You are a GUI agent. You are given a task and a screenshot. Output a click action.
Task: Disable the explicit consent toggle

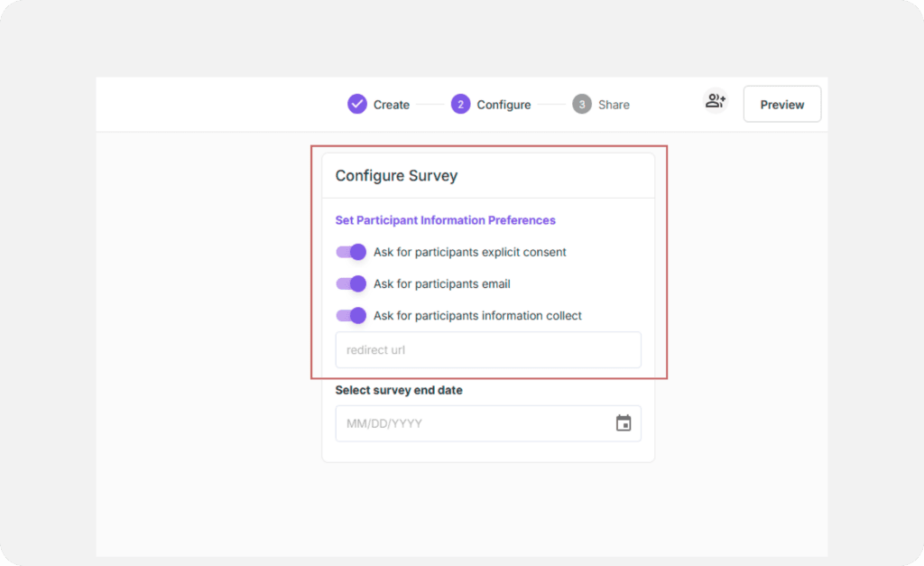click(x=351, y=252)
